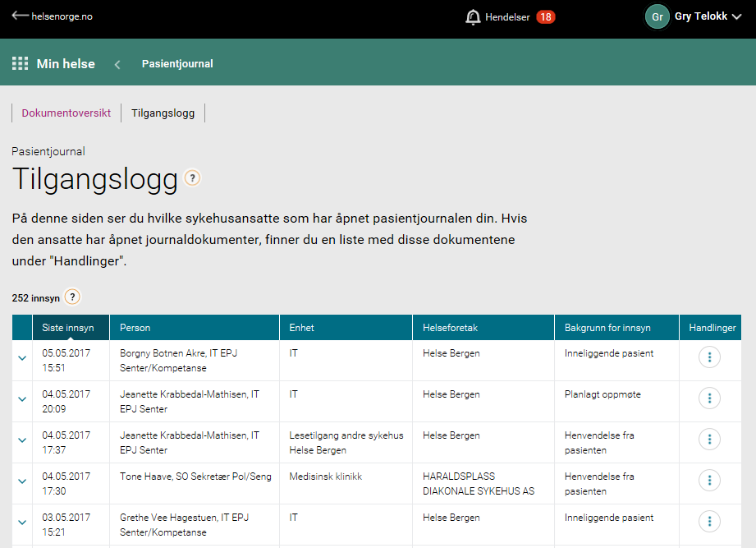Expand the 04.05.2017 17:37 log row
The image size is (756, 548).
22,440
